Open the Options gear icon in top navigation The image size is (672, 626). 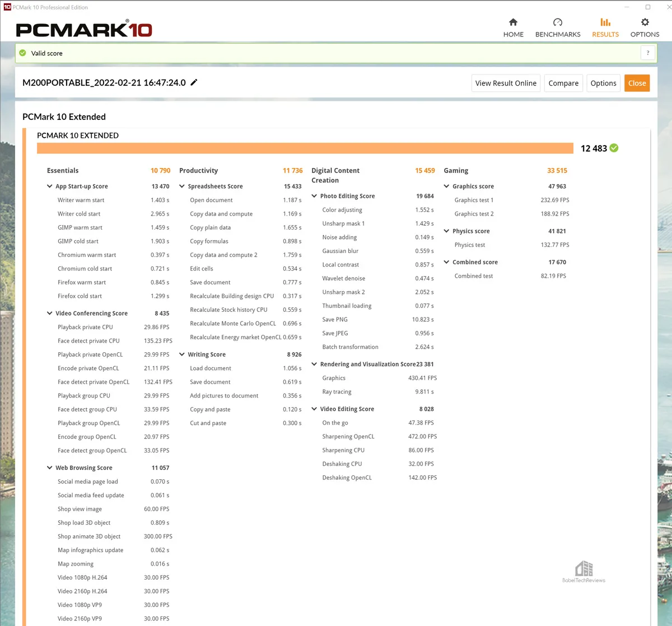645,22
